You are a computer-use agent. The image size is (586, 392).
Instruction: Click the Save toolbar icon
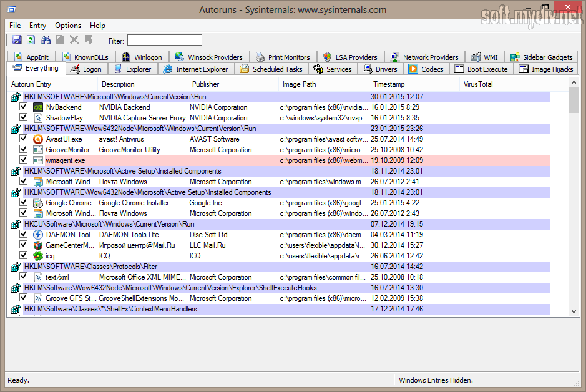(17, 40)
